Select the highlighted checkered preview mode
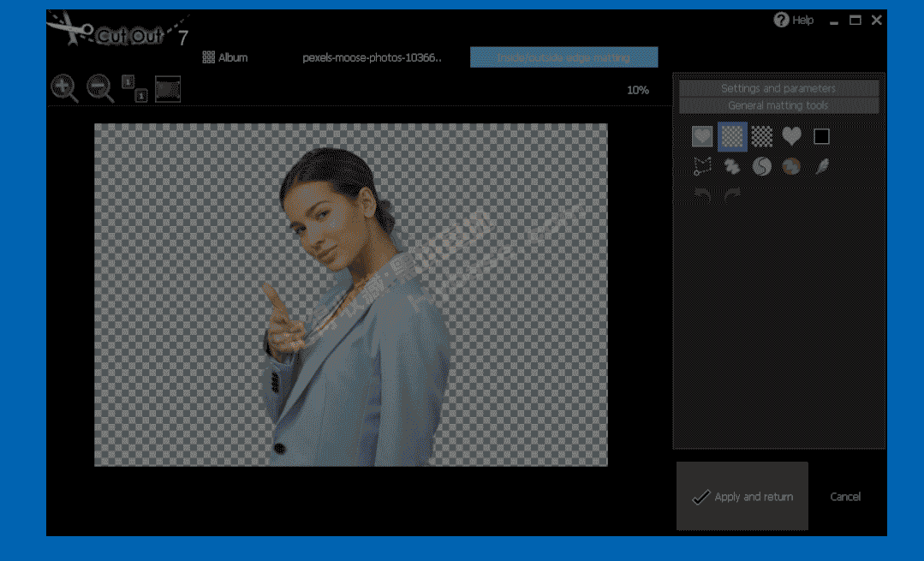This screenshot has height=561, width=924. (x=732, y=137)
